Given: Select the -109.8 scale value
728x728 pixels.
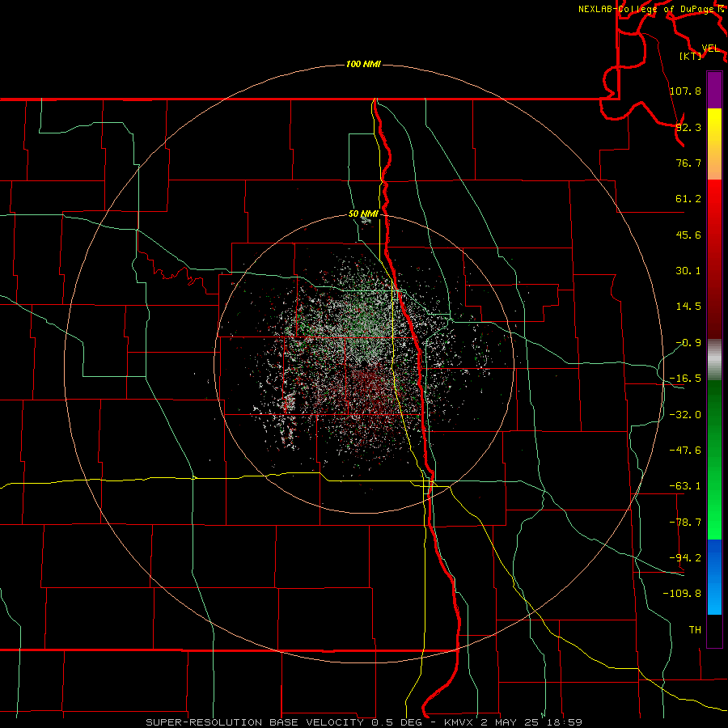Looking at the screenshot, I should point(682,594).
